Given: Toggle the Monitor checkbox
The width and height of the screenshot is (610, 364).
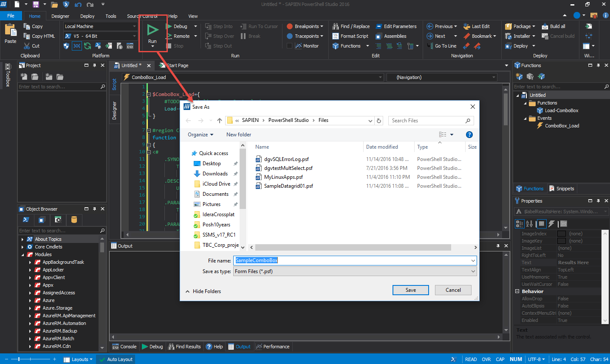Looking at the screenshot, I should (x=290, y=46).
